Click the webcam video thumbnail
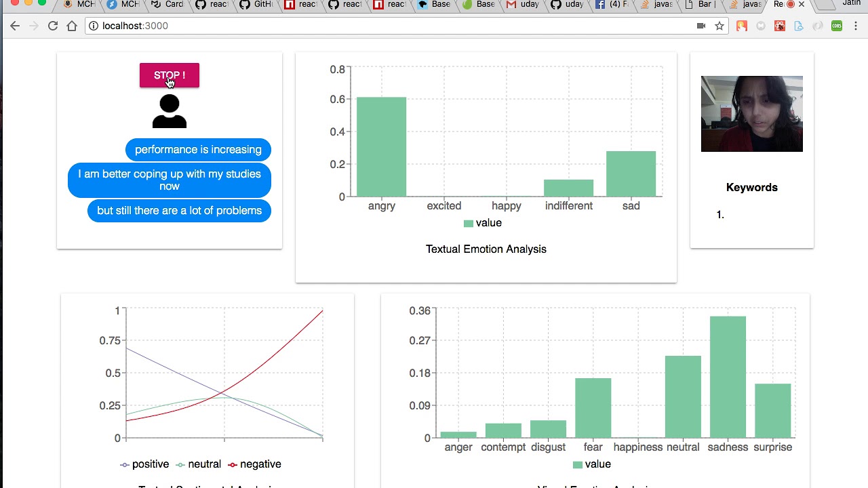This screenshot has height=488, width=868. coord(751,114)
